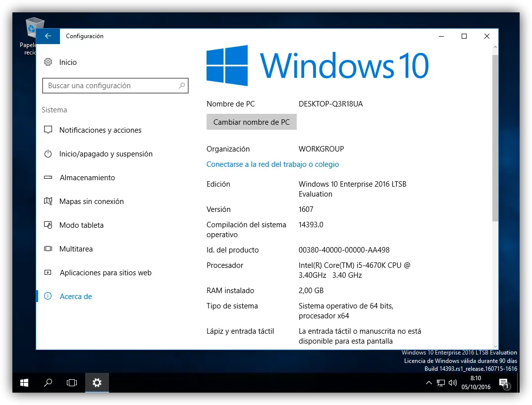Open Mapas sin conexión

coord(92,202)
